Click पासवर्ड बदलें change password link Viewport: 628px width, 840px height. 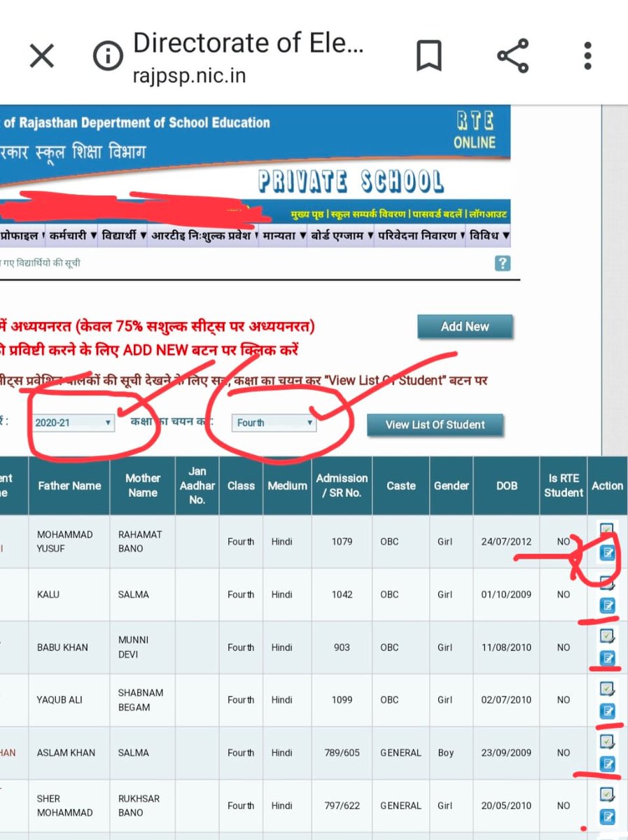437,213
